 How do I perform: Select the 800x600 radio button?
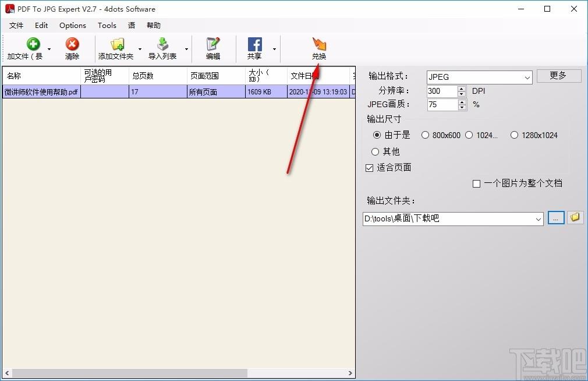click(425, 135)
